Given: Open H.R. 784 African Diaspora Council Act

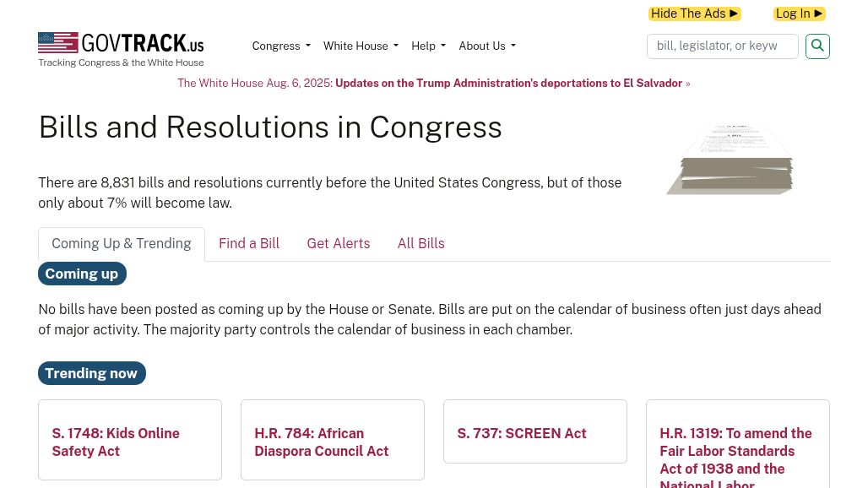Looking at the screenshot, I should pos(322,442).
